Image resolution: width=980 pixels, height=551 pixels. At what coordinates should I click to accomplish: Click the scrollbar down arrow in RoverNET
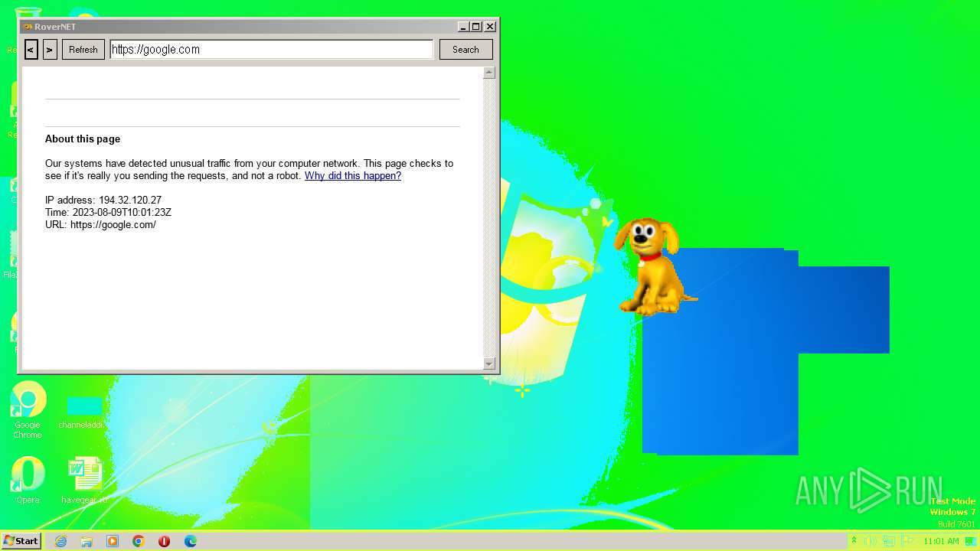pos(489,364)
